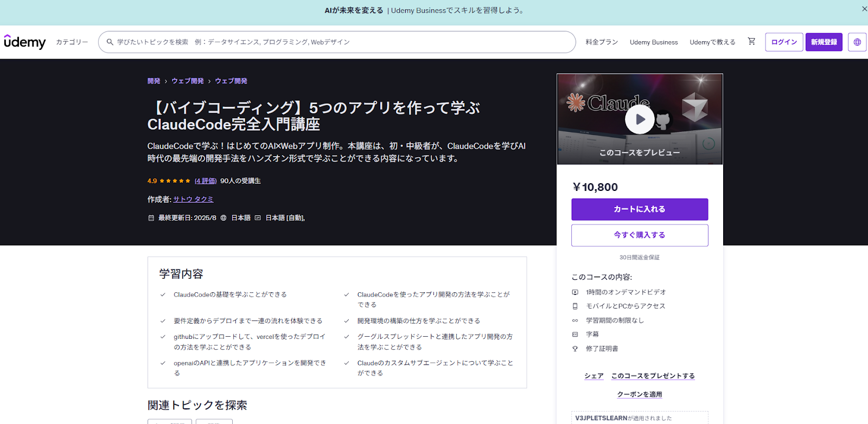868x424 pixels.
Task: Click the caption icon beside 日本語 [自動]
Action: click(x=258, y=218)
